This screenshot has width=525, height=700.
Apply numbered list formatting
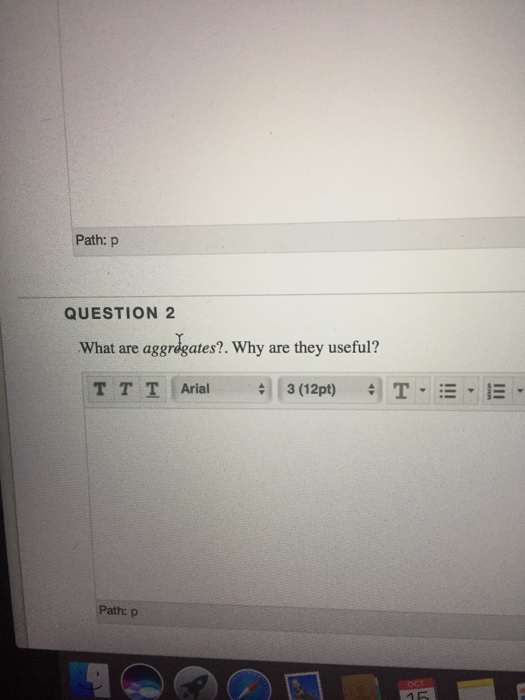coord(497,393)
